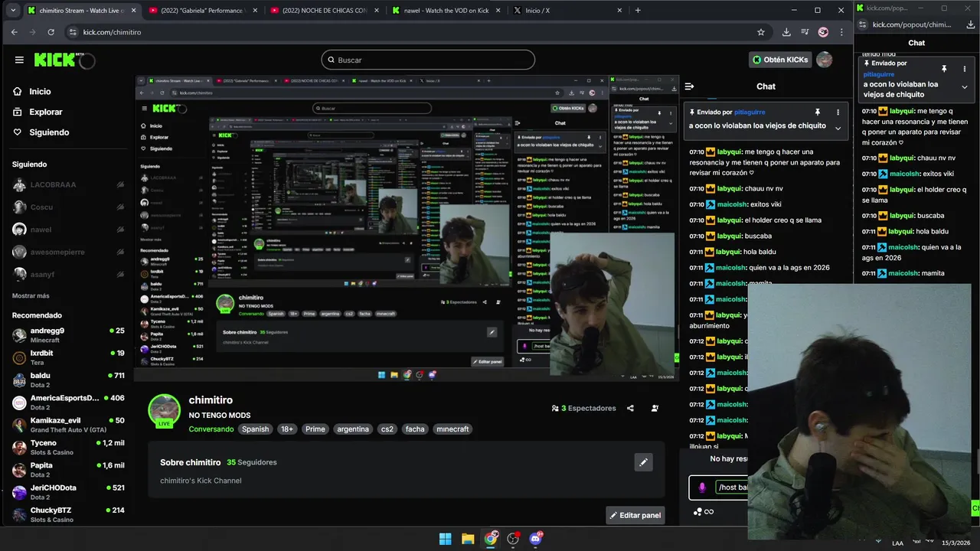980x551 pixels.
Task: Open the chimitiro channel avatar
Action: [x=164, y=410]
